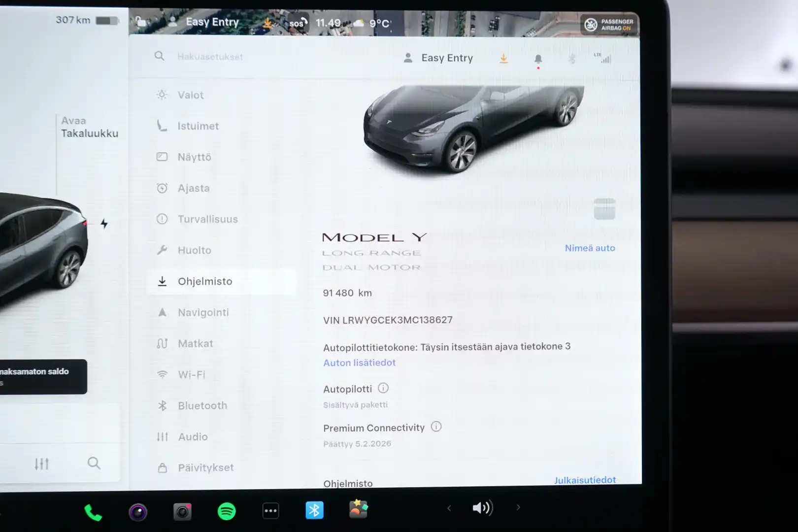Show info about Premium Connectivity
Image resolution: width=798 pixels, height=532 pixels.
(436, 427)
